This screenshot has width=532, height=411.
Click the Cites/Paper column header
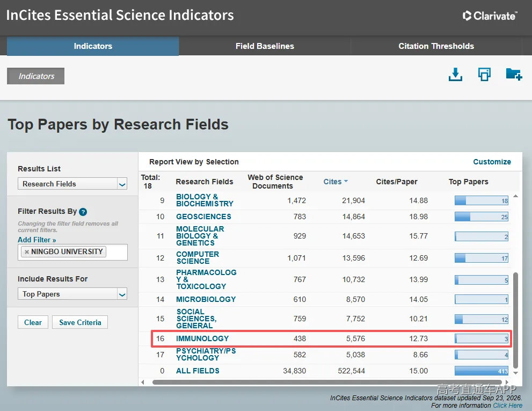coord(397,182)
